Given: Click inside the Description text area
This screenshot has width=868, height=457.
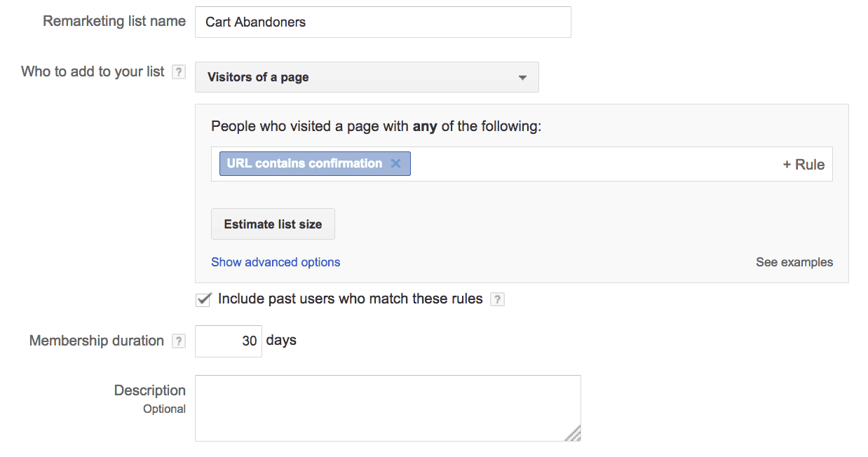Looking at the screenshot, I should pyautogui.click(x=388, y=408).
